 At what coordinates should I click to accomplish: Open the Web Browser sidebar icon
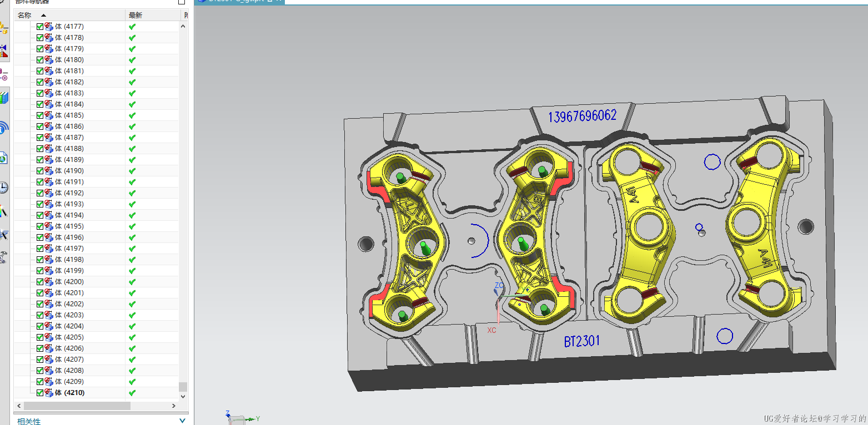(4, 158)
